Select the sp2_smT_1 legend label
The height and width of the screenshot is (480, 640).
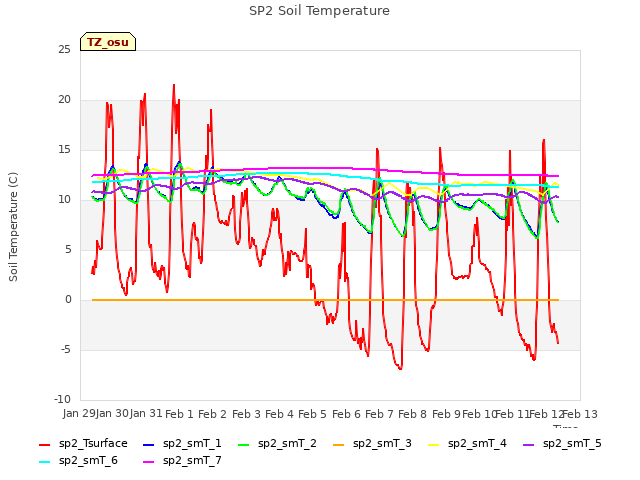[x=192, y=444]
